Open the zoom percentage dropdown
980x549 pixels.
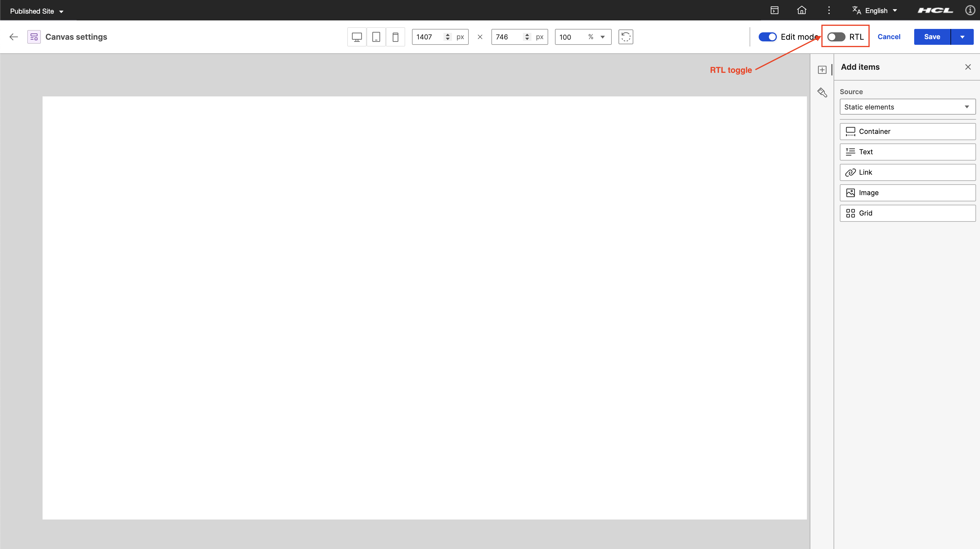602,37
